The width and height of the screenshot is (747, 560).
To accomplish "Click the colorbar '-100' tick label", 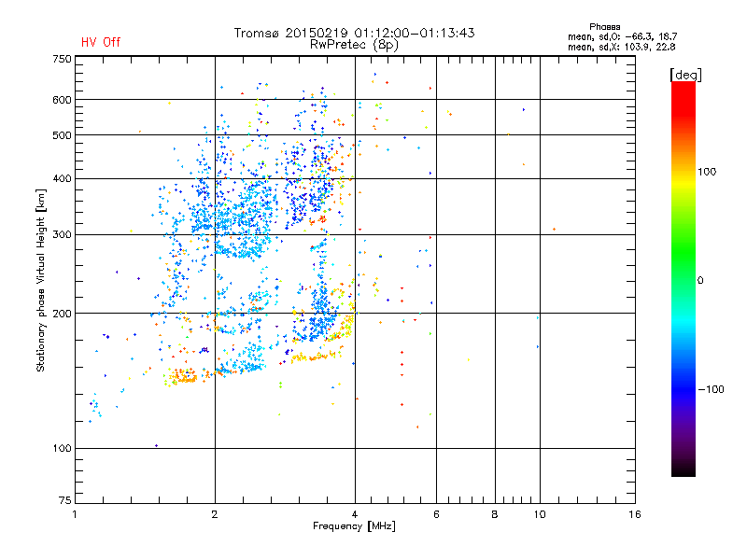I will (x=711, y=389).
